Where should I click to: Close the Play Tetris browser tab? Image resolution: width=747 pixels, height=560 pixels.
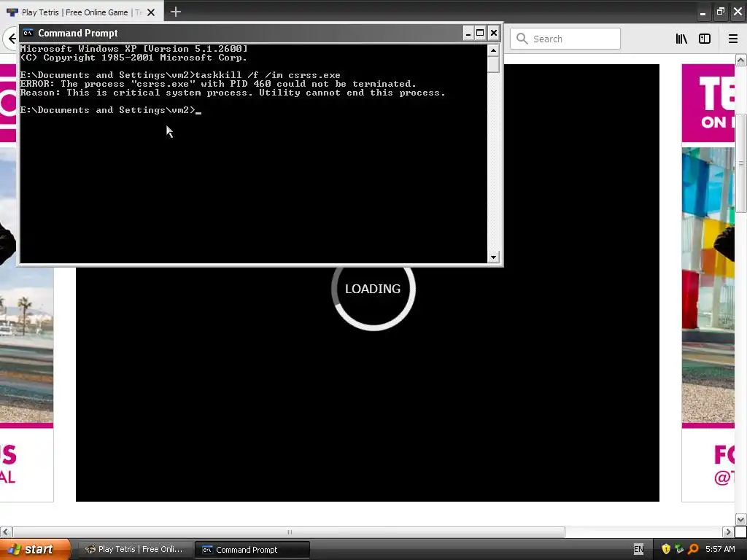pyautogui.click(x=151, y=12)
